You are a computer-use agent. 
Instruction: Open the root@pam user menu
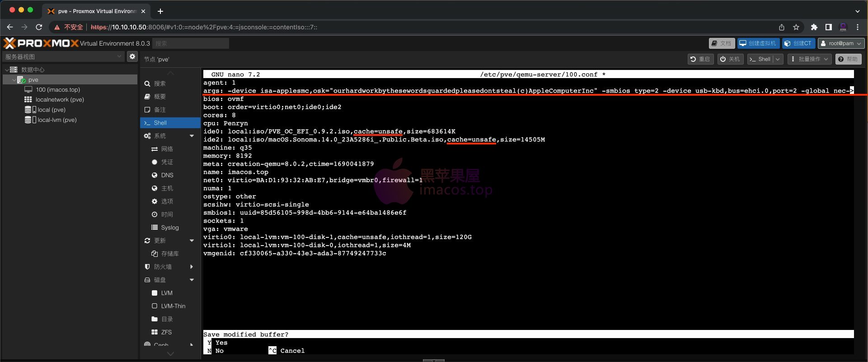841,43
